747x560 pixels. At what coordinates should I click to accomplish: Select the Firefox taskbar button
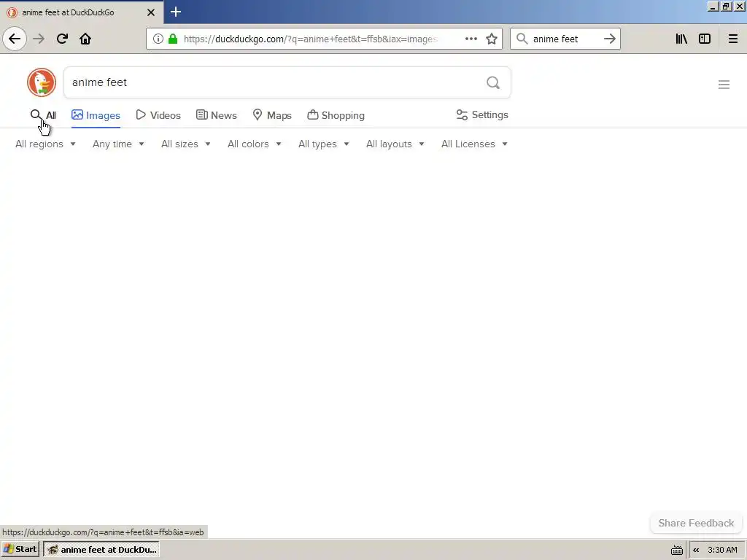[101, 550]
